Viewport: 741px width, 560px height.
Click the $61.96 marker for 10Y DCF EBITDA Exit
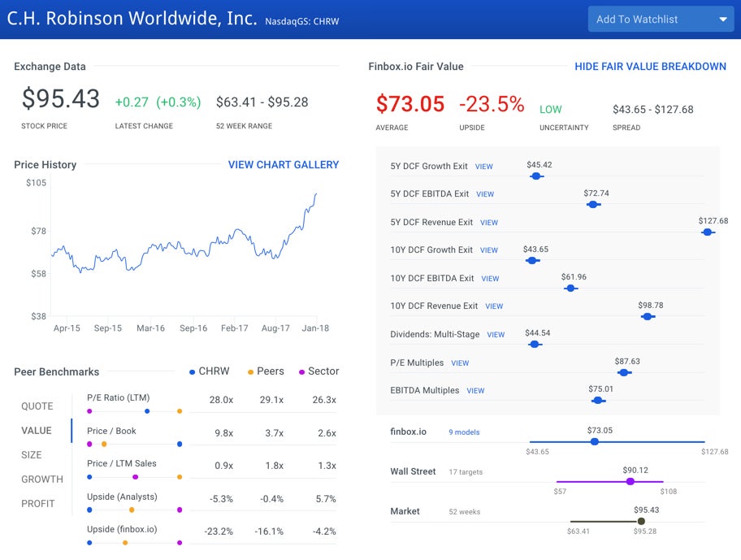[571, 289]
